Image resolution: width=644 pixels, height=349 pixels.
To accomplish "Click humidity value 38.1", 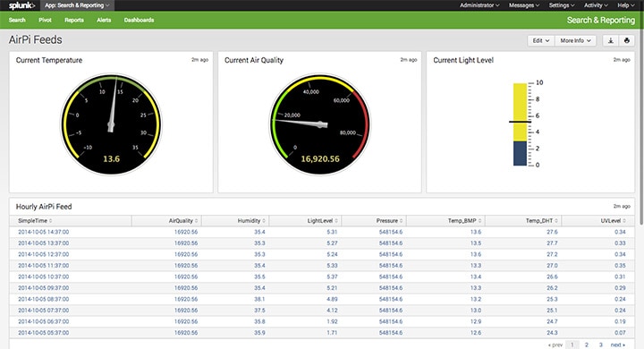I will (259, 299).
